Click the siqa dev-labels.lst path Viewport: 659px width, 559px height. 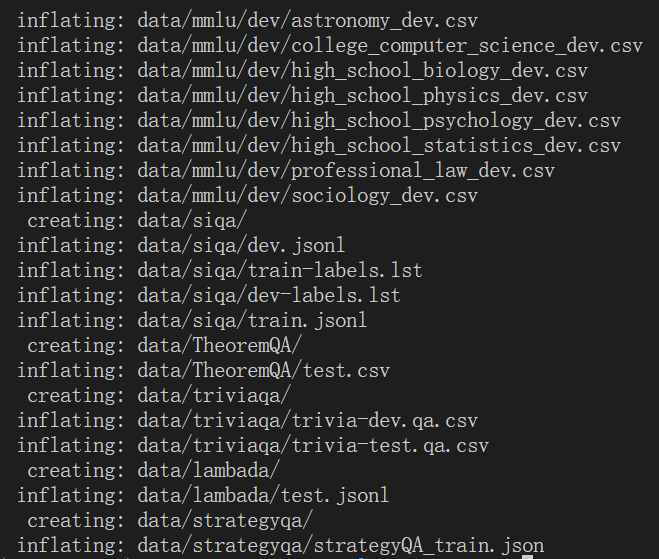[x=268, y=296]
